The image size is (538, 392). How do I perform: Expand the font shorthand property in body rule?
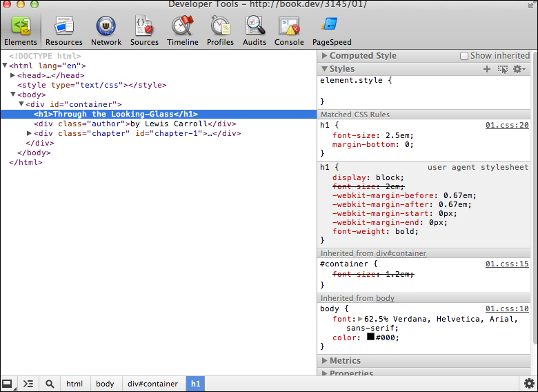coord(360,319)
